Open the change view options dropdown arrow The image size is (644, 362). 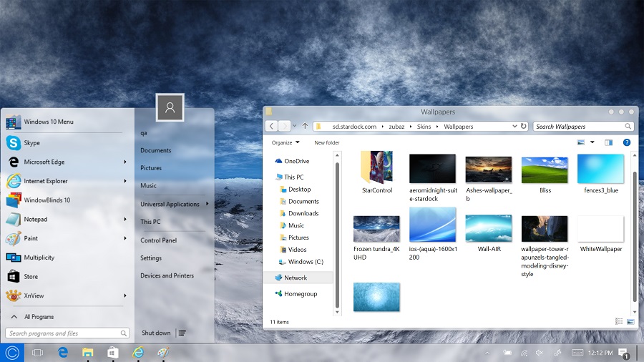[592, 142]
